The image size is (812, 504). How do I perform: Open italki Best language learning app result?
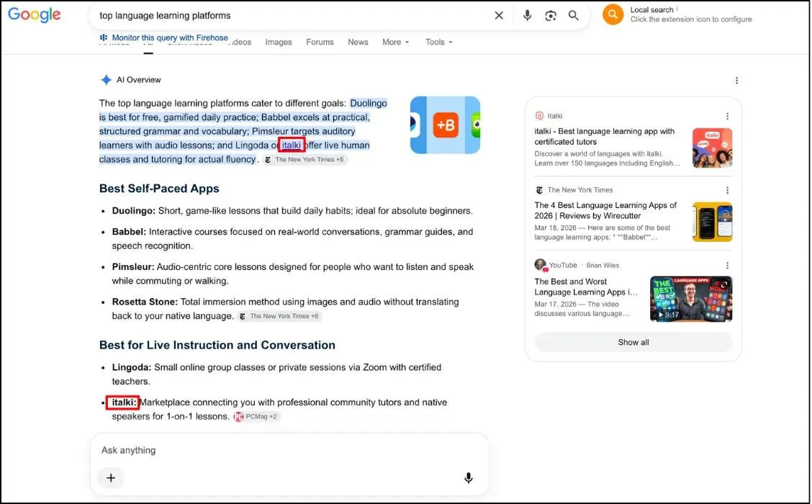(605, 136)
